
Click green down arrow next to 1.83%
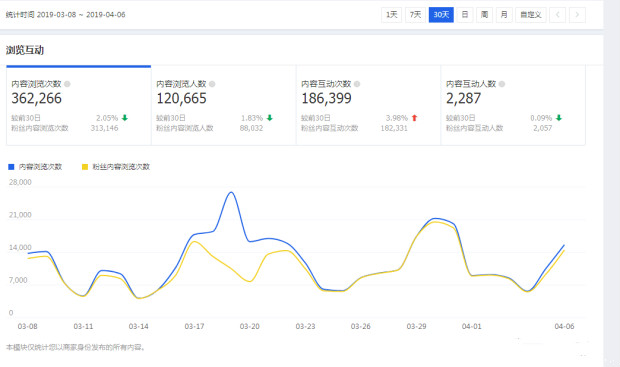point(270,118)
